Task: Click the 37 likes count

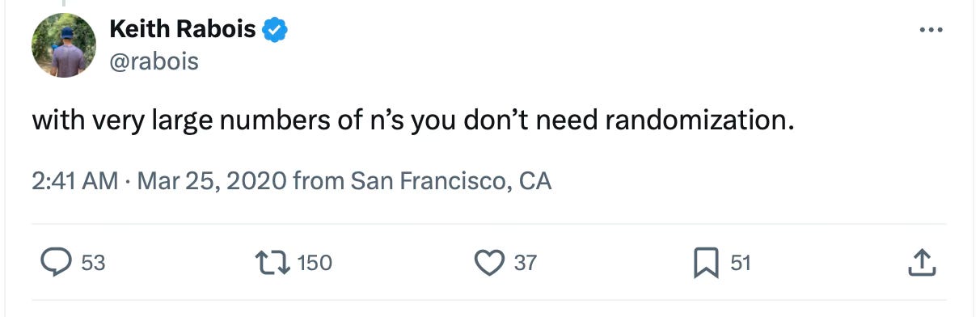Action: [x=525, y=263]
